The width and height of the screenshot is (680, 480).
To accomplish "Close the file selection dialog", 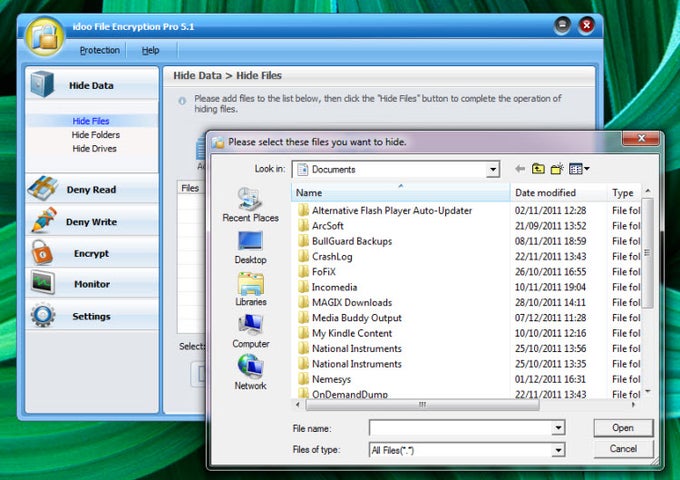I will (641, 138).
